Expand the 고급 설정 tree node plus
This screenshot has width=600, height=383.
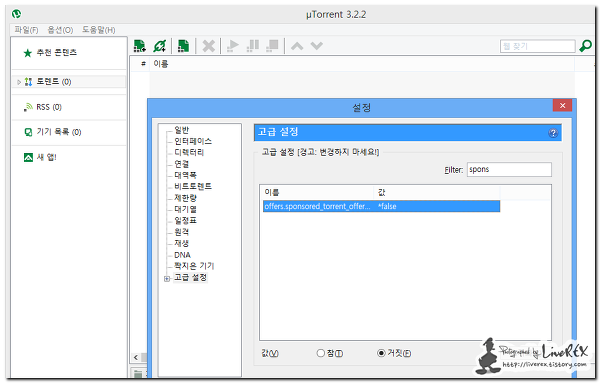tap(167, 279)
